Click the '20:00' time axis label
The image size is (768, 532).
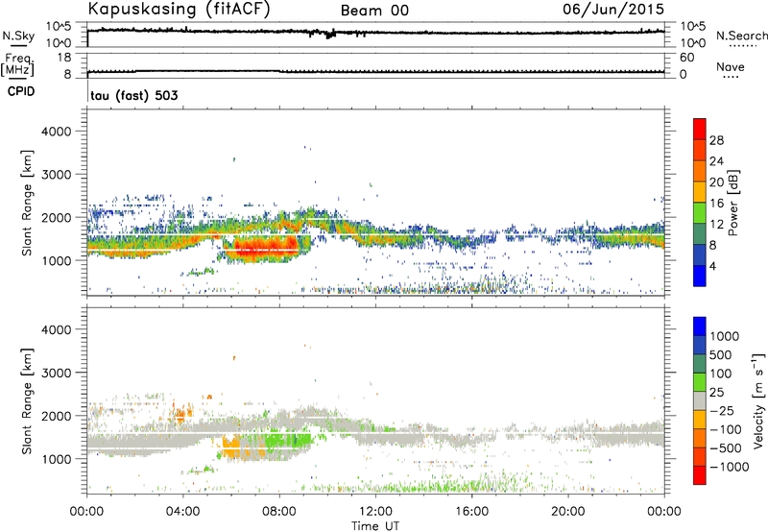tap(568, 512)
